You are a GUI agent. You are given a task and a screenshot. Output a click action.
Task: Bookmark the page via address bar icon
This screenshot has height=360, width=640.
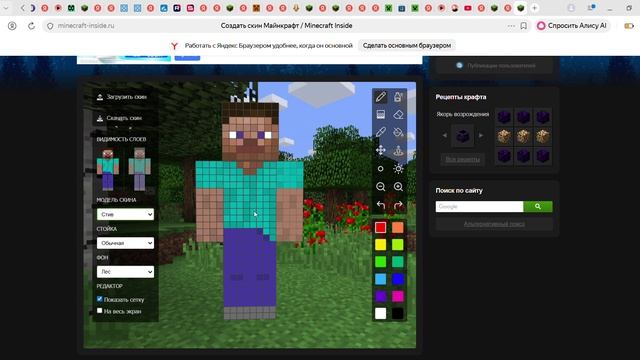(x=524, y=26)
